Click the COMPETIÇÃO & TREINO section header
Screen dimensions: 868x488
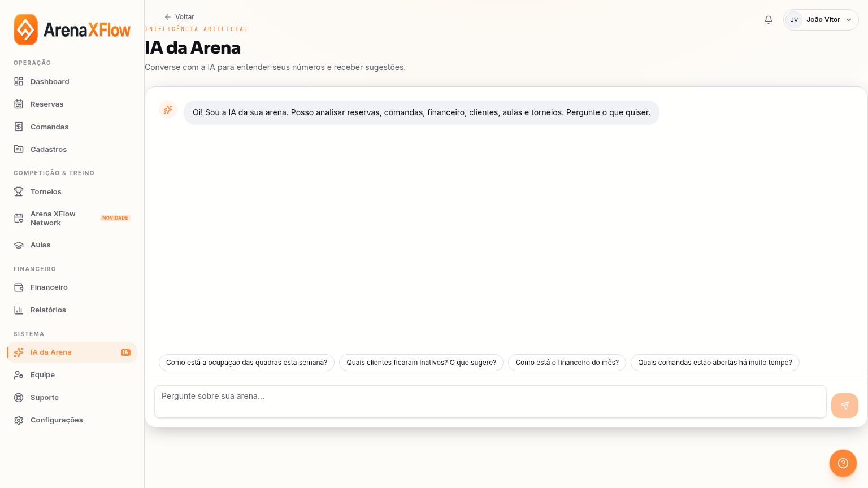[54, 173]
